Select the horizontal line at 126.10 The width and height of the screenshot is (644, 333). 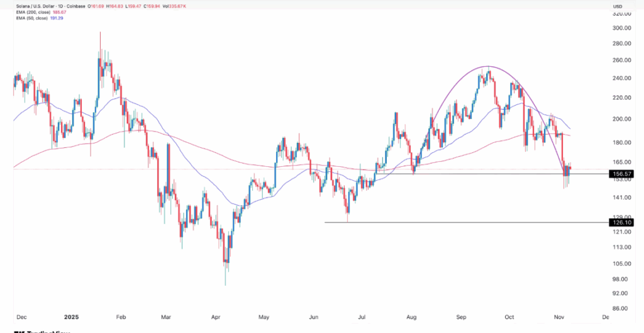[x=440, y=222]
